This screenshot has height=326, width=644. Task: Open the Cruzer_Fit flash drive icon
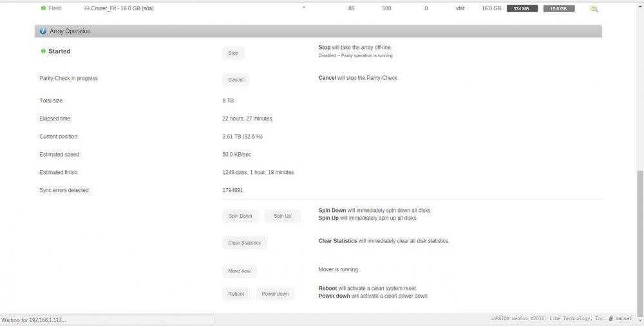point(87,8)
